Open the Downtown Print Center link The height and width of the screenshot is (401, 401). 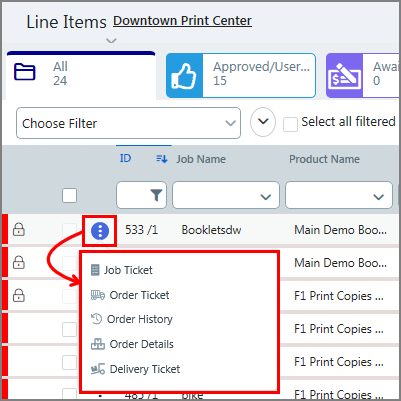pyautogui.click(x=182, y=21)
